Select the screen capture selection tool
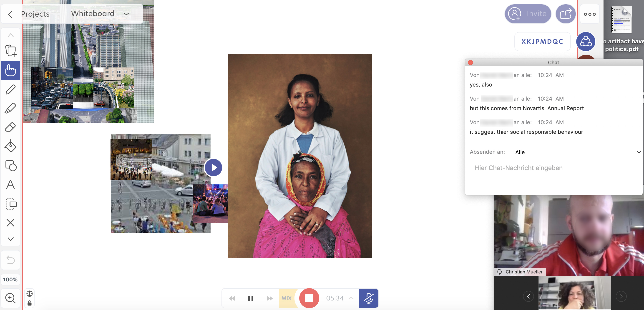 [10, 204]
